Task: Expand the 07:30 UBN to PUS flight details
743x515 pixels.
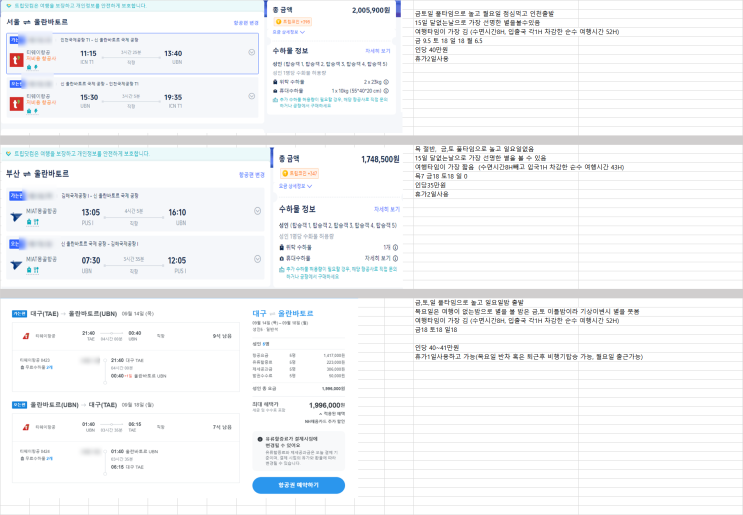Action: coord(257,259)
